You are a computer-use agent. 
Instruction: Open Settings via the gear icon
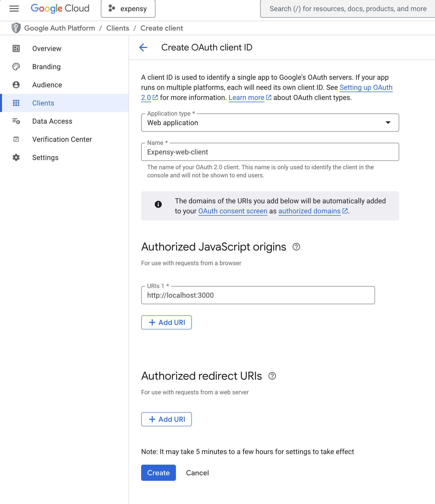pyautogui.click(x=16, y=157)
